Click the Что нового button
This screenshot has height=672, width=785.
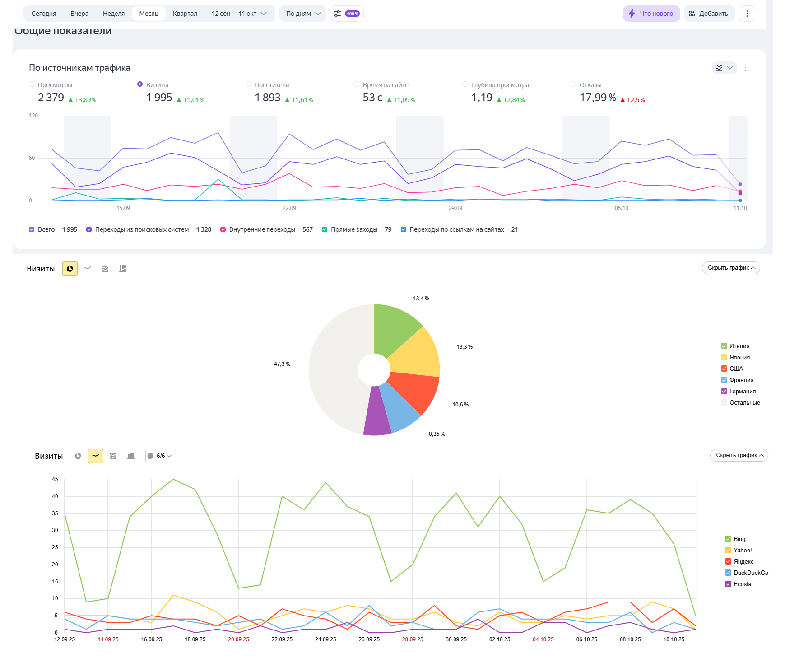[x=651, y=14]
